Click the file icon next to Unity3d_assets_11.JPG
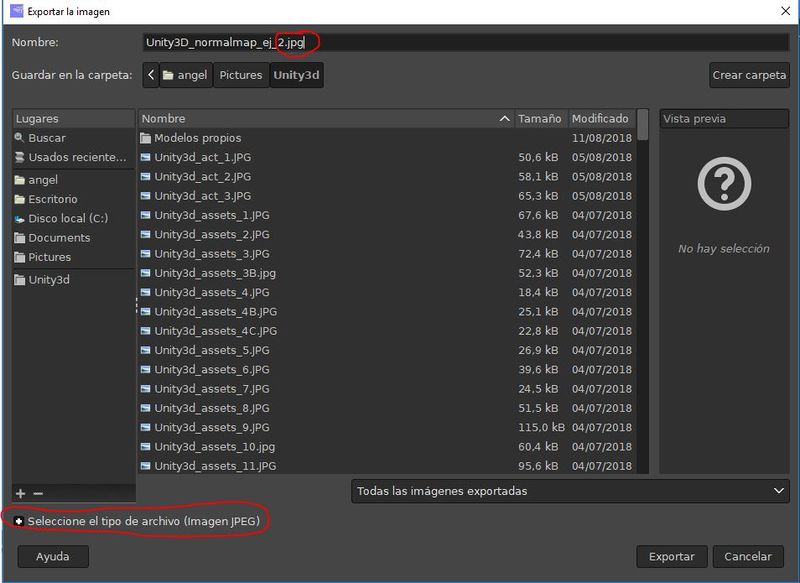 click(x=146, y=466)
